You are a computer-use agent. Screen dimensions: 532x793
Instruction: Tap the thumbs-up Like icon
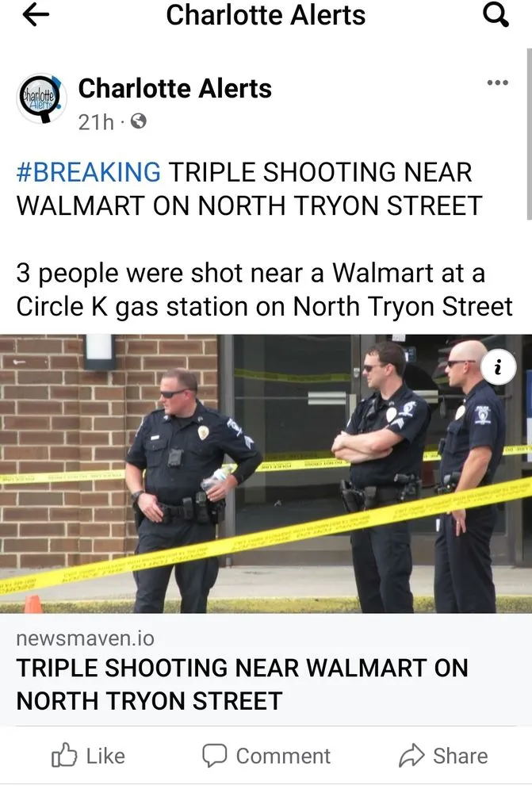(64, 756)
